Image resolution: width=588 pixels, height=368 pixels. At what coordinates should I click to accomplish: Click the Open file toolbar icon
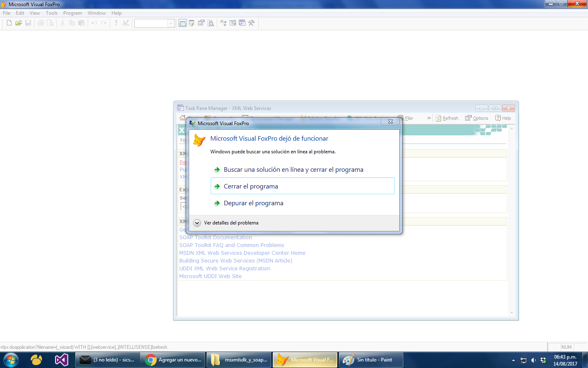coord(18,23)
